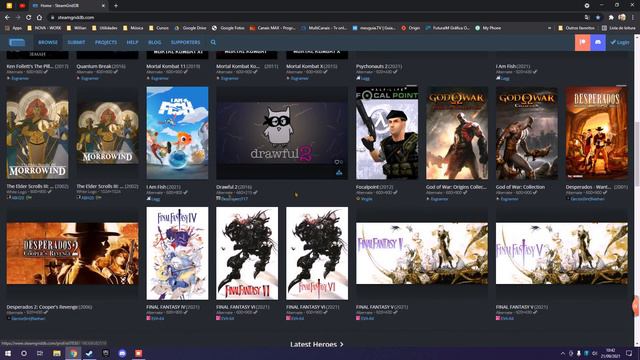The image size is (640, 360).
Task: Open the PROJECTS menu item
Action: [x=106, y=42]
